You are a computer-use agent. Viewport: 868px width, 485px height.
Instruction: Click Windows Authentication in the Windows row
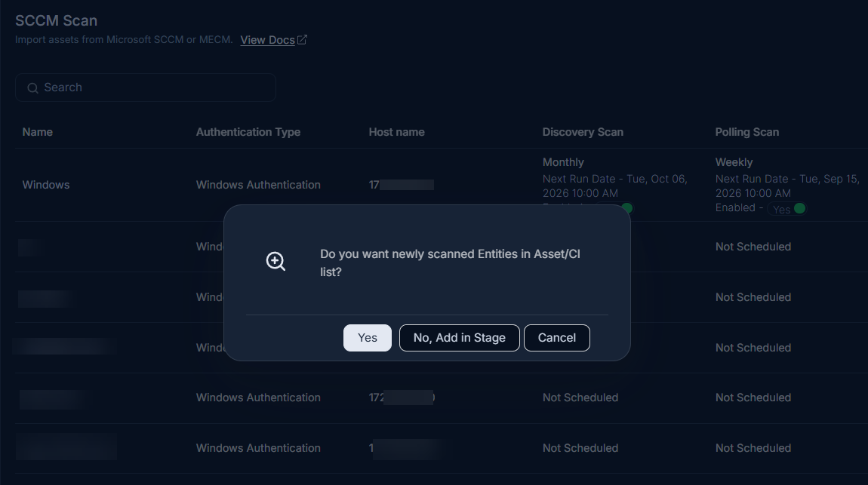point(258,185)
